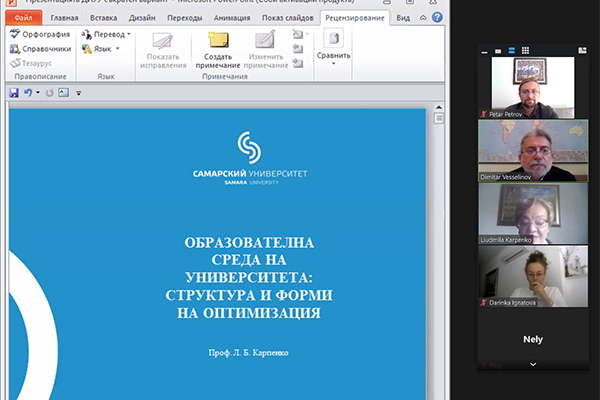Click author text Проф. Л. Б. Карпенко
The width and height of the screenshot is (600, 400).
248,353
